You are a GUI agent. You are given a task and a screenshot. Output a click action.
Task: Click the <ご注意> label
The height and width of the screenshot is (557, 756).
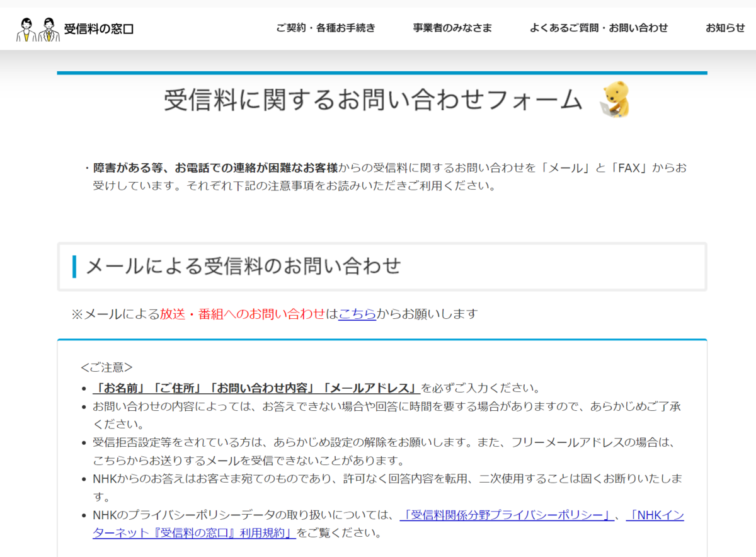pos(106,367)
